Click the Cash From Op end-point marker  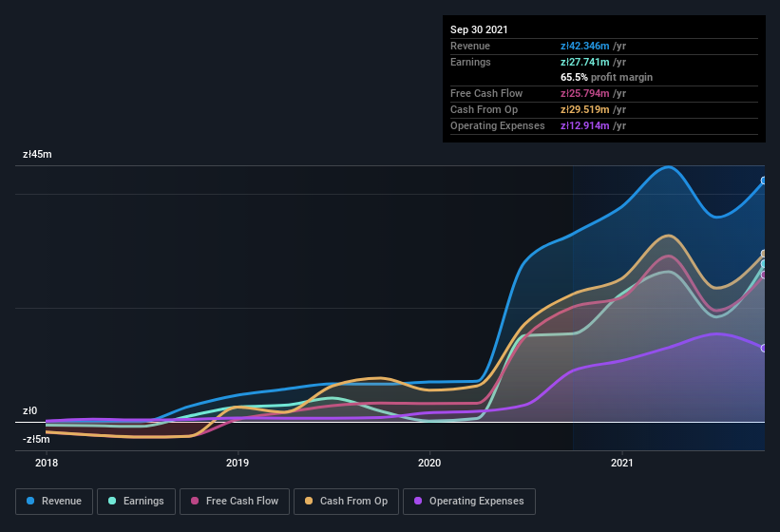click(764, 254)
